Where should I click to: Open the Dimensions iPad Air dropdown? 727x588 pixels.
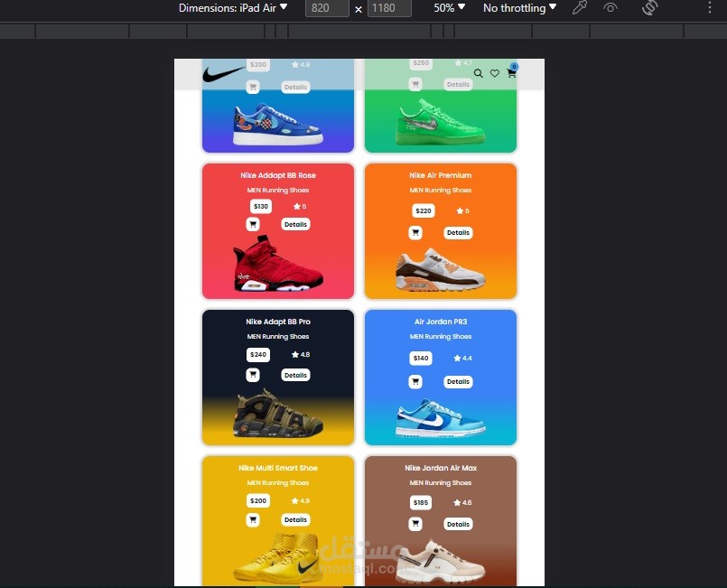(233, 8)
